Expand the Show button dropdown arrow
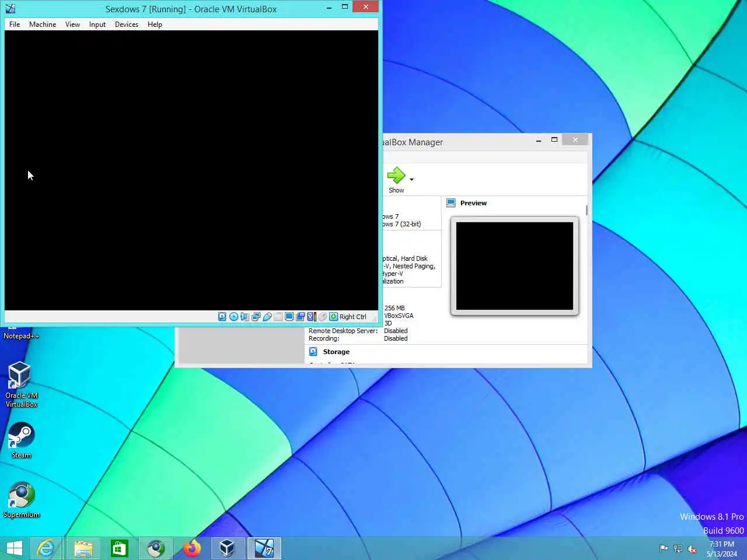The height and width of the screenshot is (560, 747). point(411,180)
